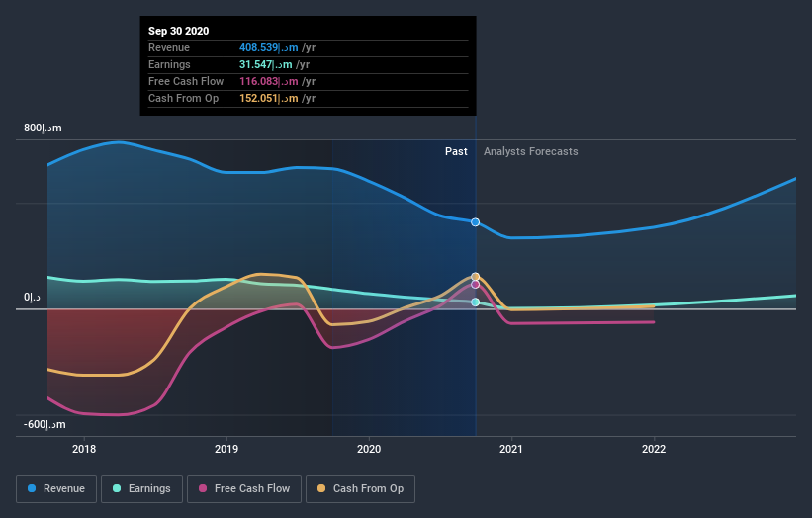This screenshot has height=518, width=812.
Task: Click the blue Revenue data point marker
Action: [475, 222]
